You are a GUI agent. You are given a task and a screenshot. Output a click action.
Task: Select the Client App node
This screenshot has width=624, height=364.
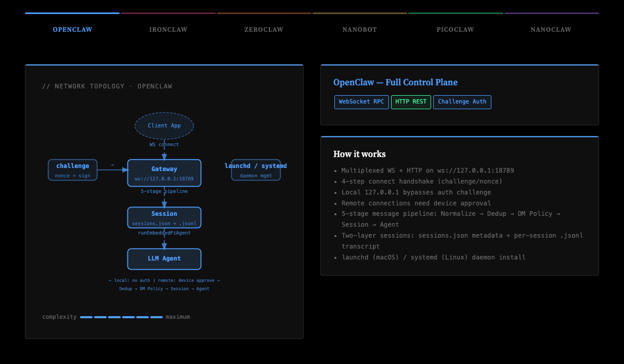[164, 125]
